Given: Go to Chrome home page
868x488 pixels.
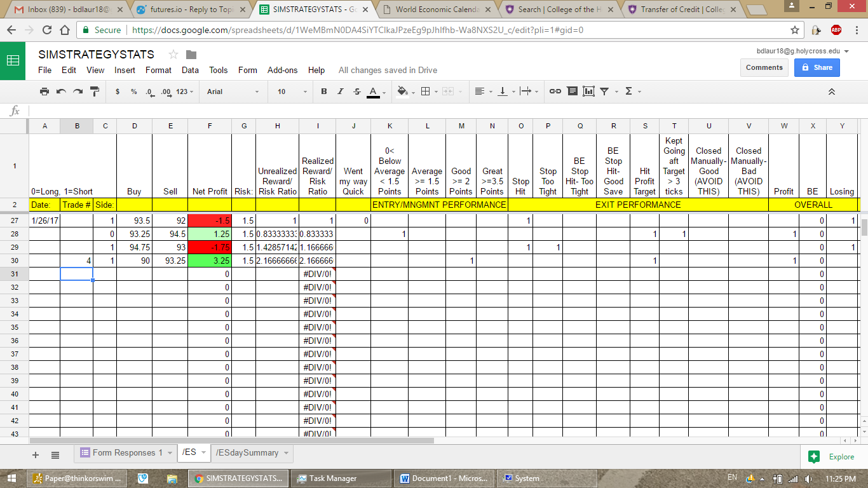Looking at the screenshot, I should coord(64,30).
